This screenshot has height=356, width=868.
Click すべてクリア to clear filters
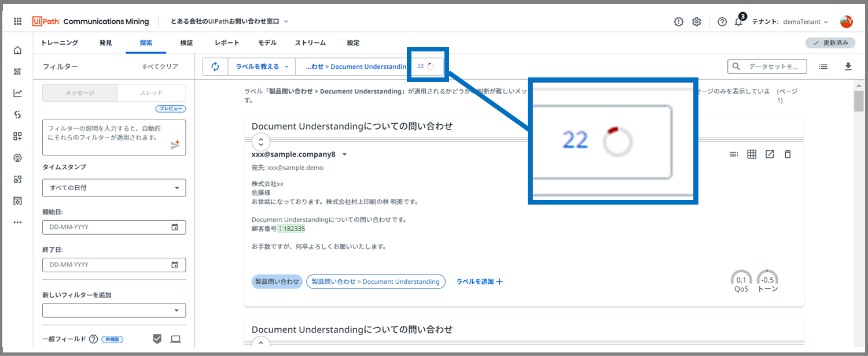160,66
